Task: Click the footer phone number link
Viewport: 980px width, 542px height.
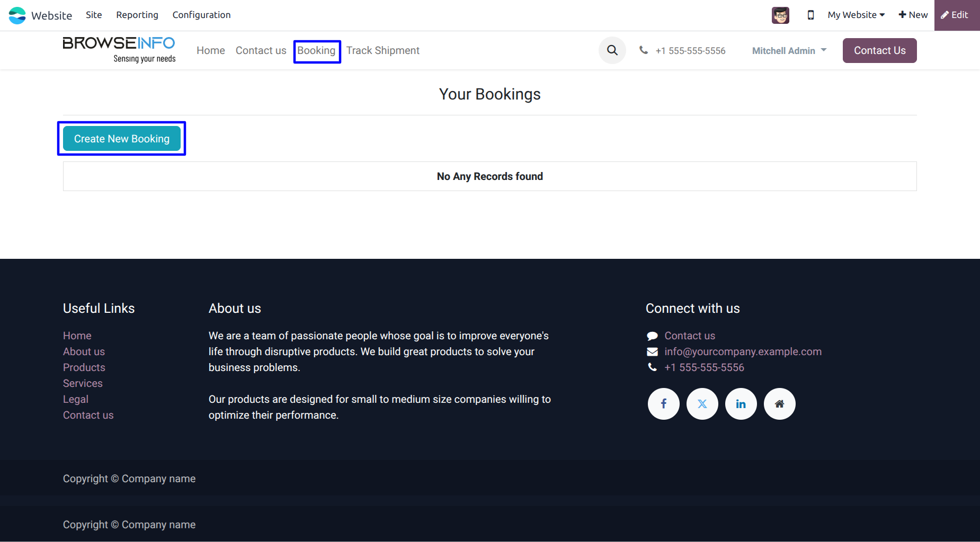Action: [705, 367]
